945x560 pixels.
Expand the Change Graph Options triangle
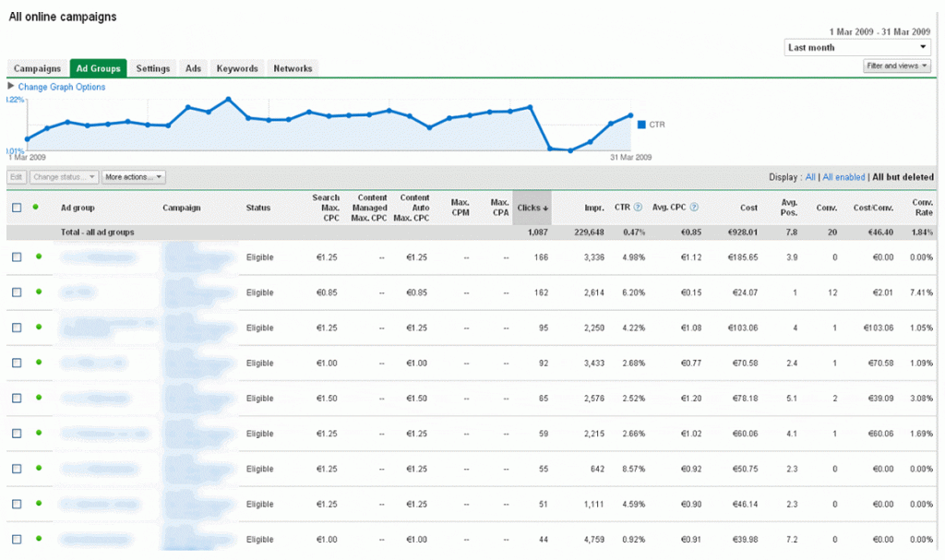pos(11,86)
